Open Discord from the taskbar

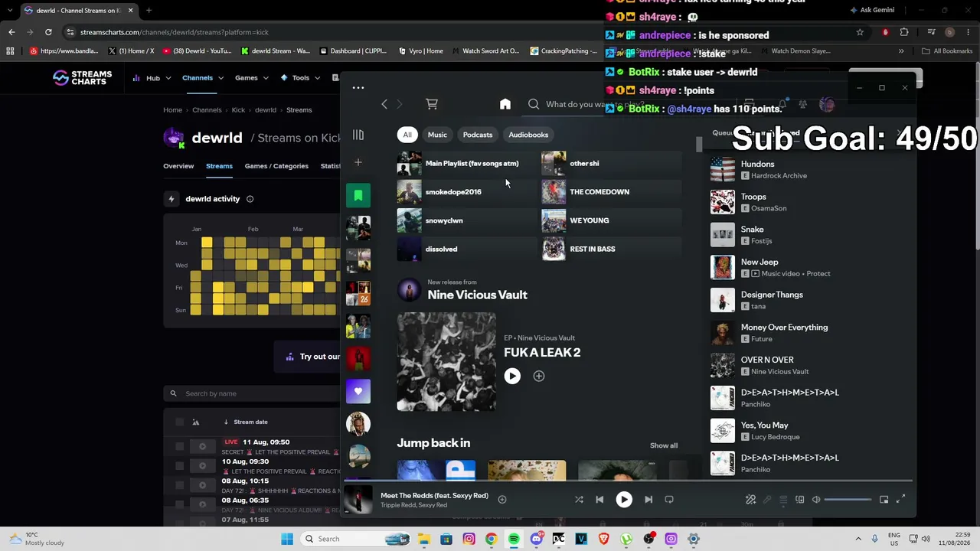pyautogui.click(x=537, y=539)
